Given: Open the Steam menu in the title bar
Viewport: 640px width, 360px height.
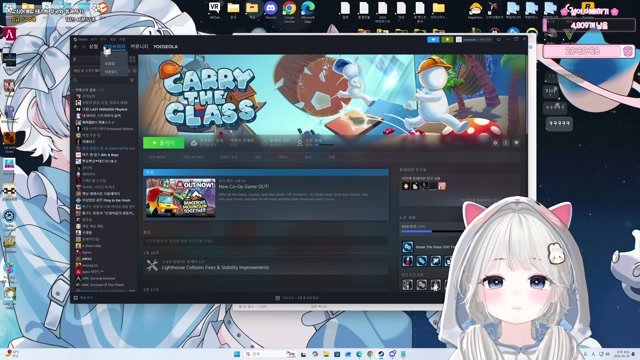Looking at the screenshot, I should click(x=81, y=39).
